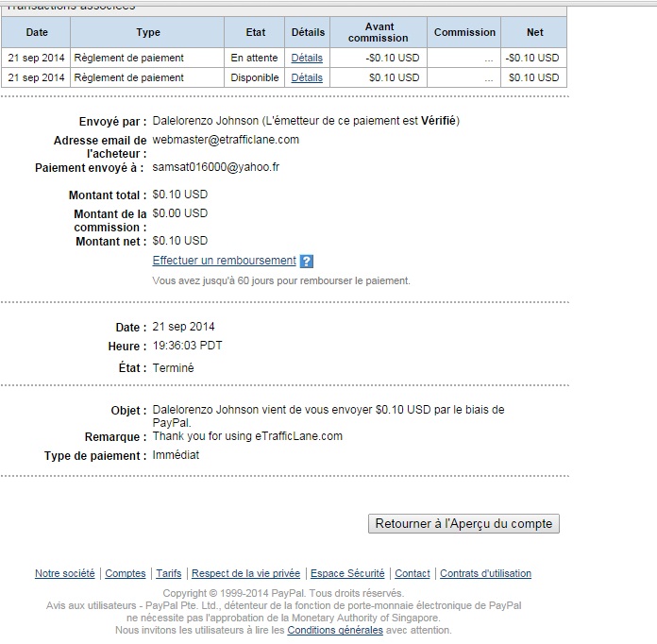Click Retourner à l'Aperçu du compte button
Image resolution: width=657 pixels, height=644 pixels.
click(463, 524)
